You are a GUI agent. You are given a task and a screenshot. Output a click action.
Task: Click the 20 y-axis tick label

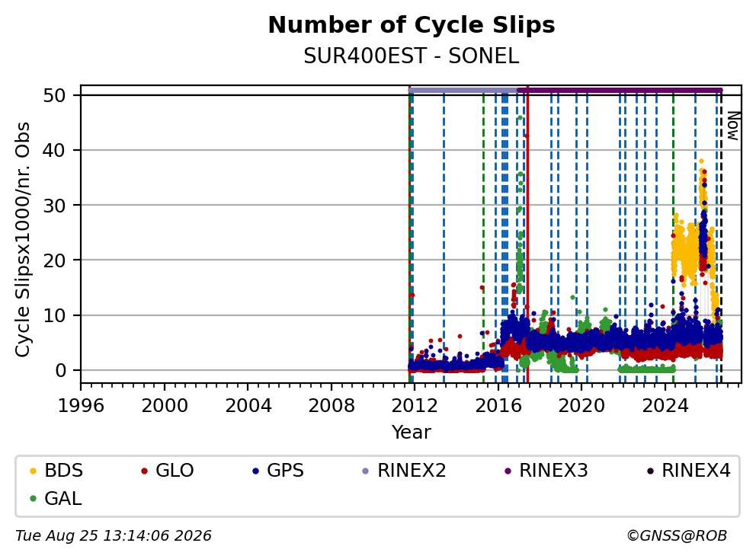[54, 260]
